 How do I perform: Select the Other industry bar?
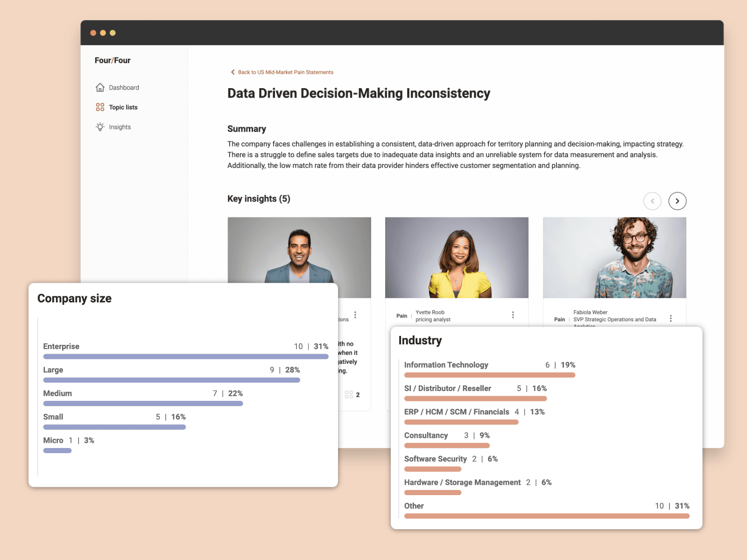[x=546, y=516]
